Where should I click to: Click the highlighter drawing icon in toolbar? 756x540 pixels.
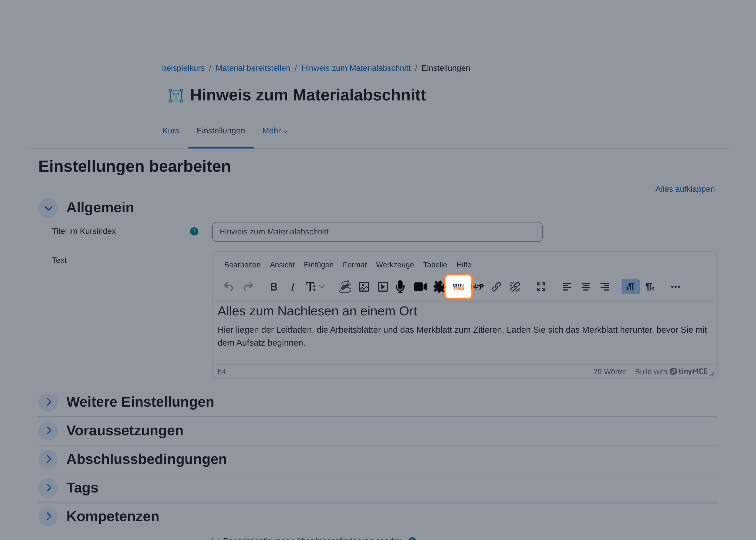tap(345, 287)
